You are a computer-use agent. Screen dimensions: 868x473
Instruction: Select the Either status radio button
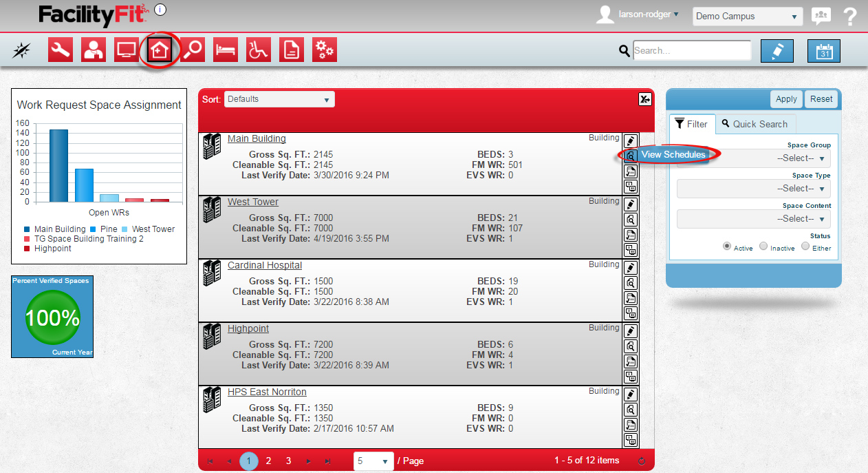pos(805,246)
